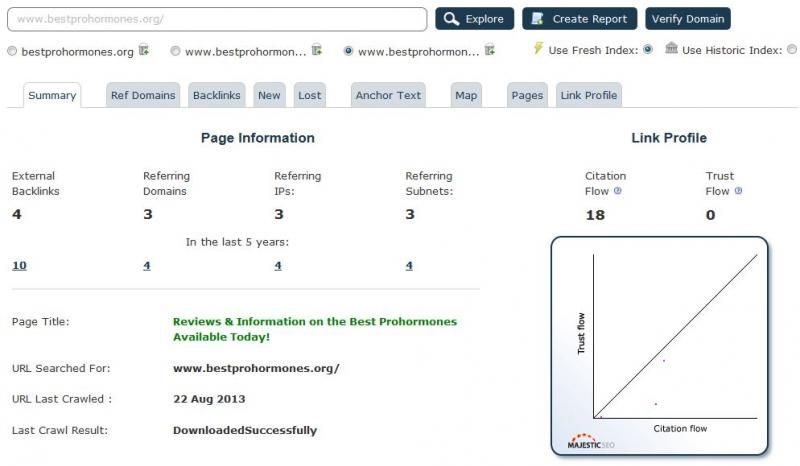Enable the Use Fresh Index radio

[648, 50]
